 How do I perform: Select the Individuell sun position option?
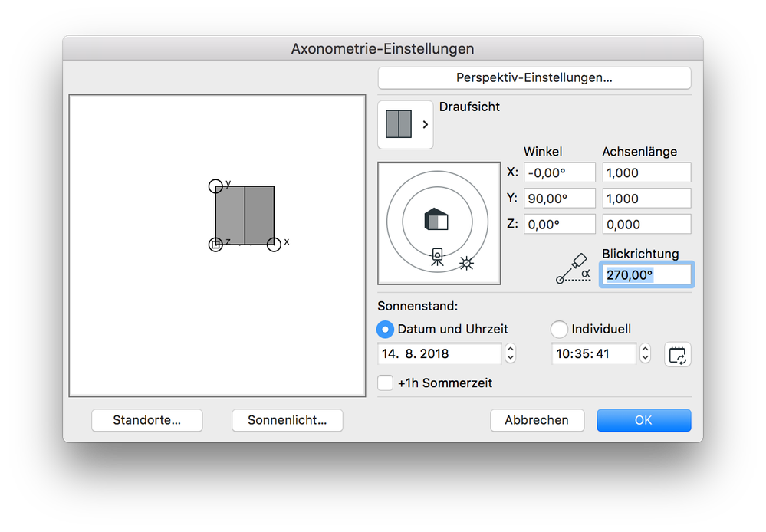(559, 330)
